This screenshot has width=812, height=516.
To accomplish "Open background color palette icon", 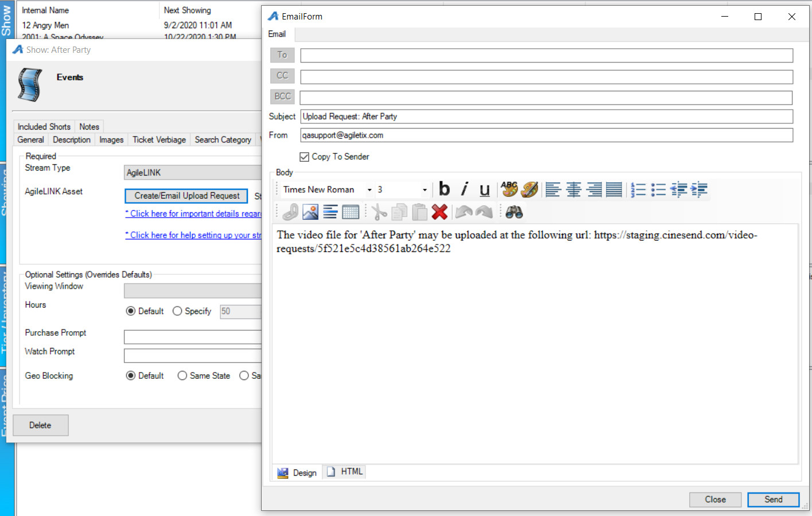I will (x=529, y=189).
